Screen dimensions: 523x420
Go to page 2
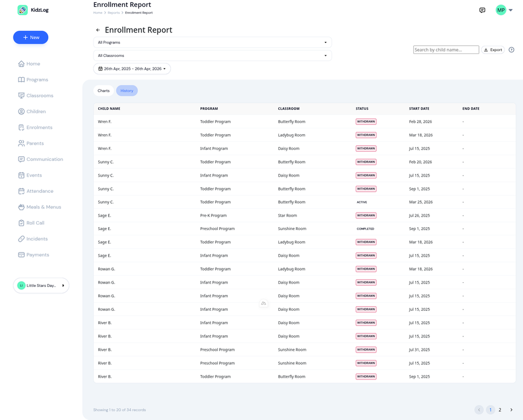(500, 410)
